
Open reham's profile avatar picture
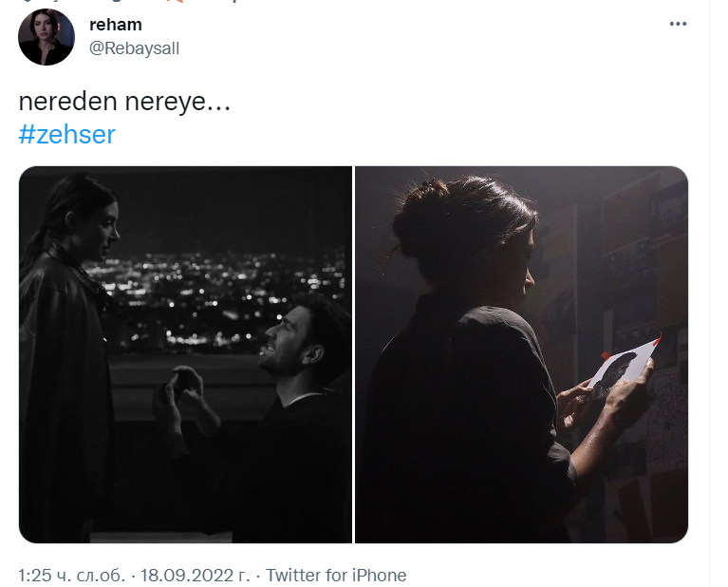(x=47, y=37)
